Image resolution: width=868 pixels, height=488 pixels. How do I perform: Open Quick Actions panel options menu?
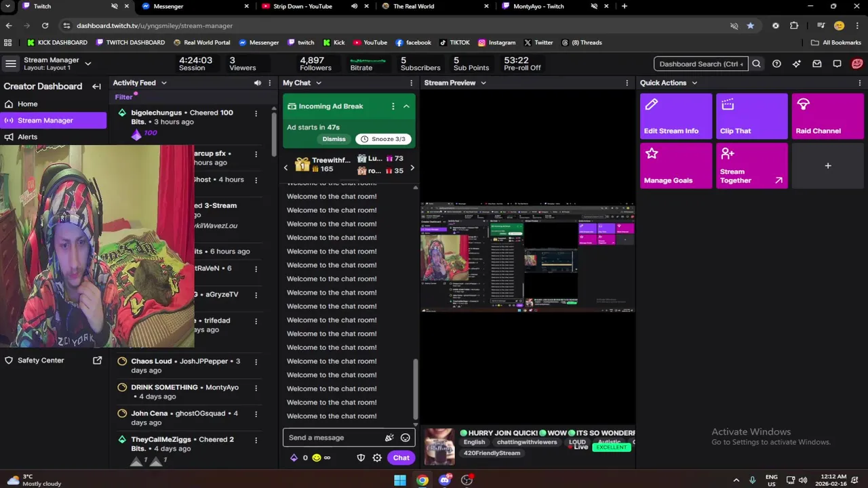click(860, 83)
